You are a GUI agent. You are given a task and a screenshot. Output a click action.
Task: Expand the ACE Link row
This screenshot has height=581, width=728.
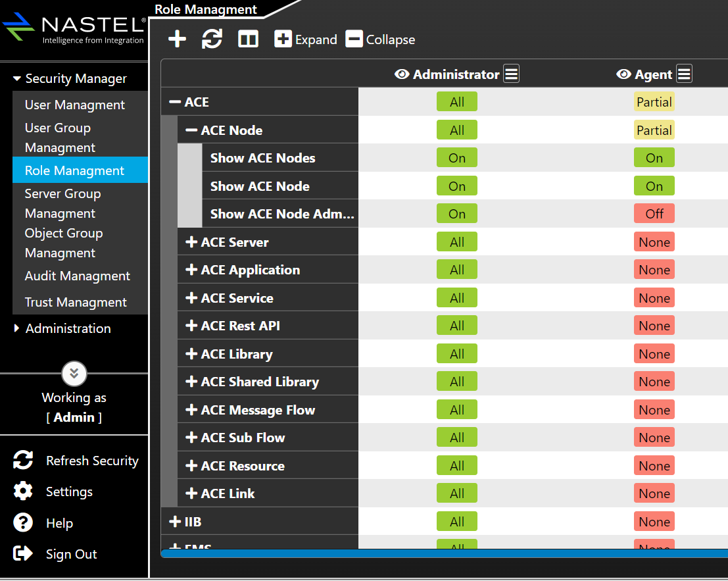click(x=191, y=493)
